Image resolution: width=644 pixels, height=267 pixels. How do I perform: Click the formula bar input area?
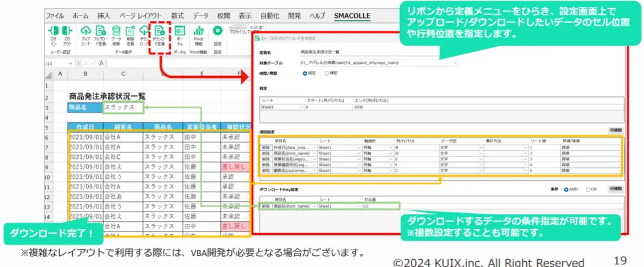click(x=178, y=64)
